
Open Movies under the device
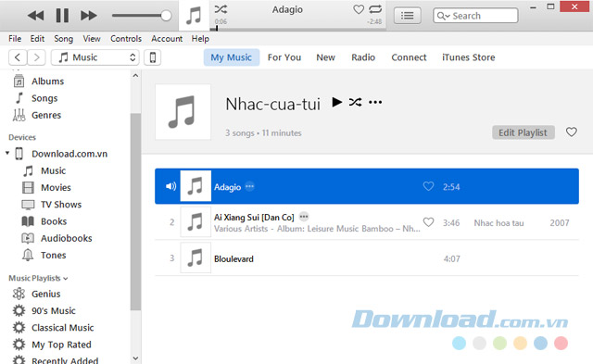pyautogui.click(x=56, y=187)
